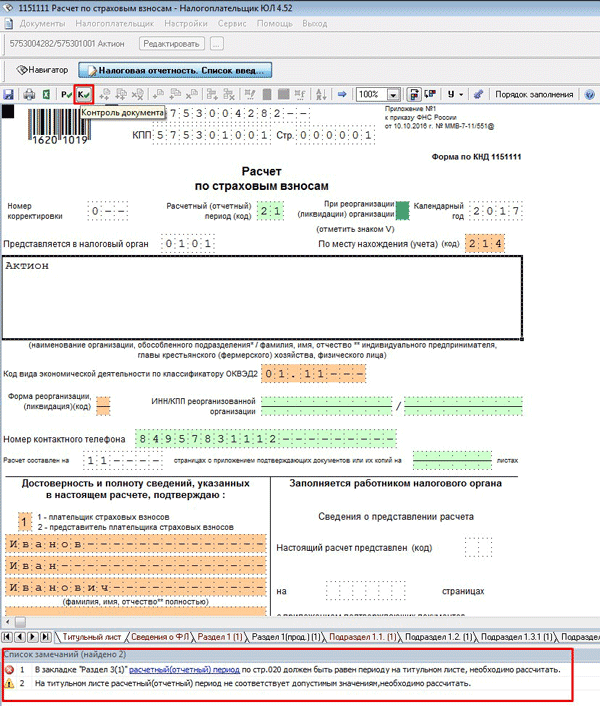
Task: Switch to the Сведения о ФЛ tab
Action: pyautogui.click(x=161, y=636)
